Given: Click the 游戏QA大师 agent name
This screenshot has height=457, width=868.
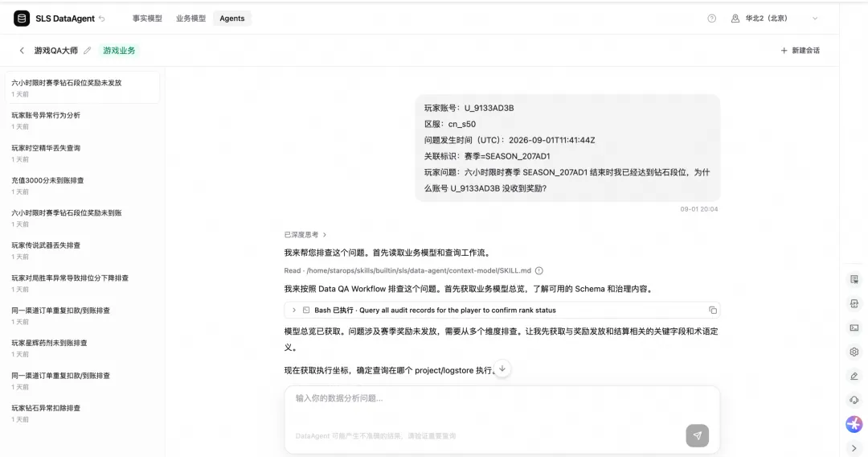Looking at the screenshot, I should [56, 51].
